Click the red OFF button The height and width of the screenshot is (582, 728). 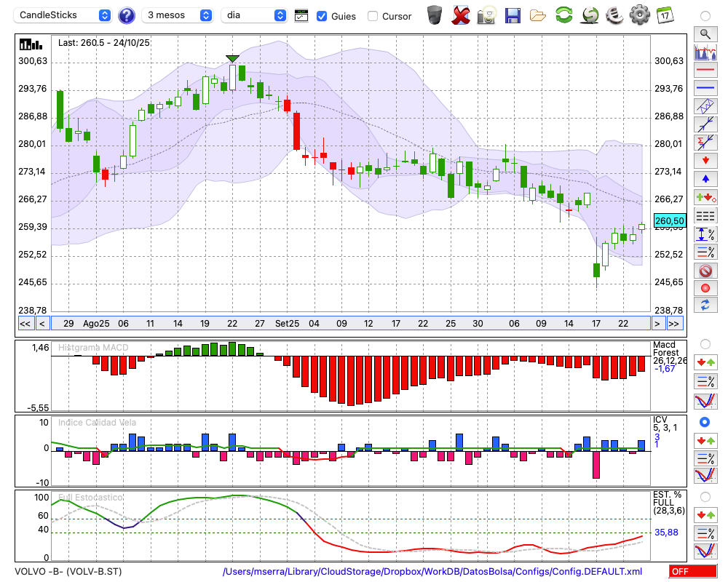(x=692, y=572)
